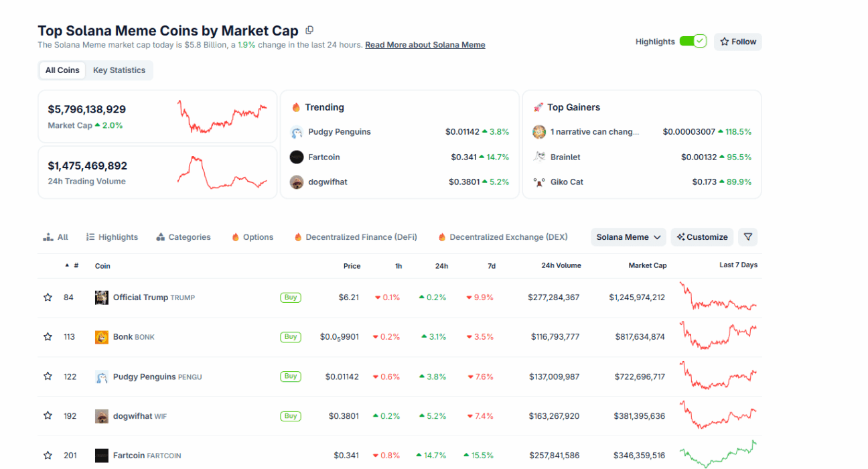Click the Giko Cat icon in Top Gainers
The width and height of the screenshot is (868, 469).
(539, 182)
